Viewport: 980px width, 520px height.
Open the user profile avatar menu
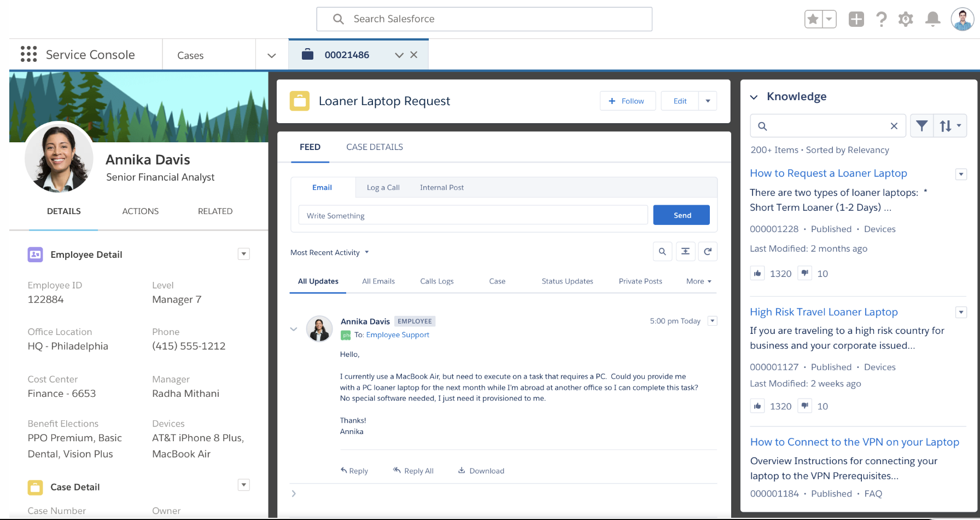962,19
